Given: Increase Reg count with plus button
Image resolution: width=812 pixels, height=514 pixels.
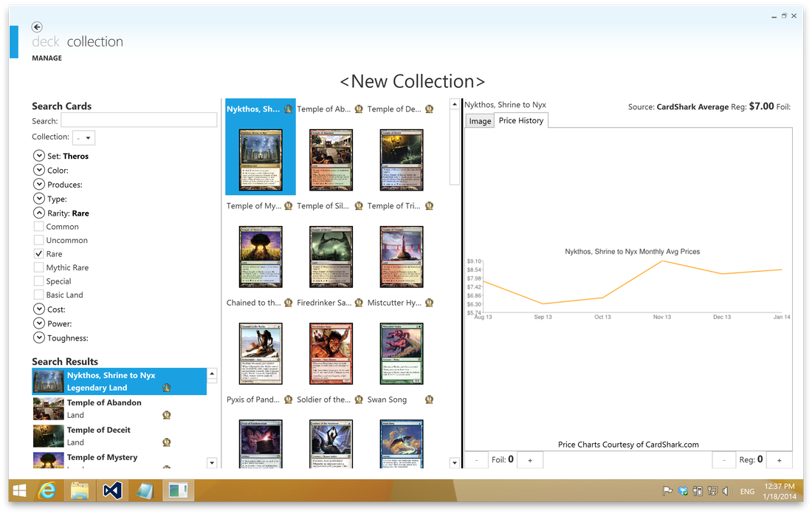Looking at the screenshot, I should click(x=779, y=460).
